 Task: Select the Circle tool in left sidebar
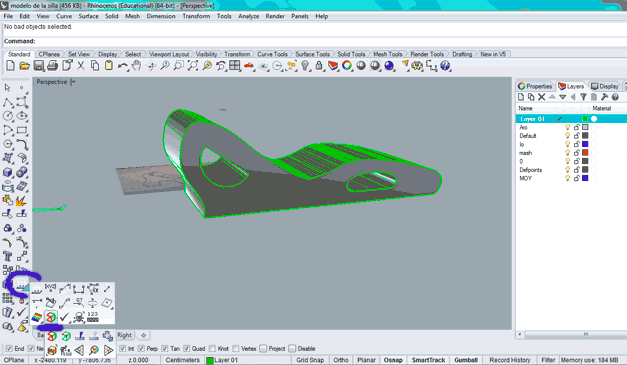click(x=8, y=116)
